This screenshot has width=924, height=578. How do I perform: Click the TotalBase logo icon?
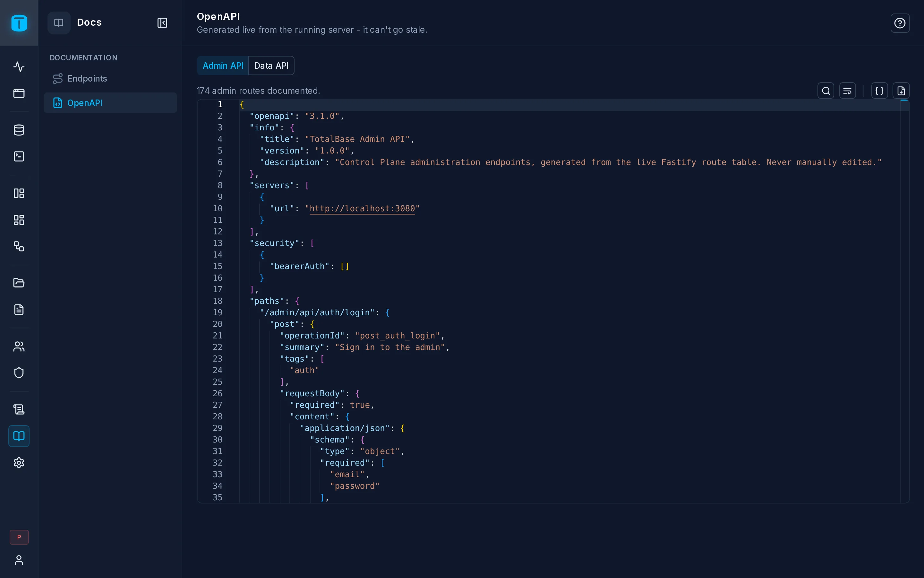point(19,23)
